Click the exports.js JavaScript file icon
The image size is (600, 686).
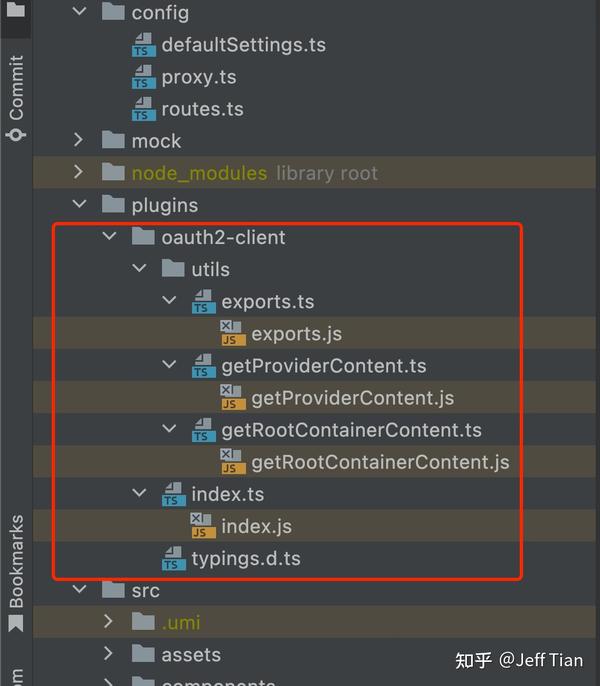pos(233,333)
